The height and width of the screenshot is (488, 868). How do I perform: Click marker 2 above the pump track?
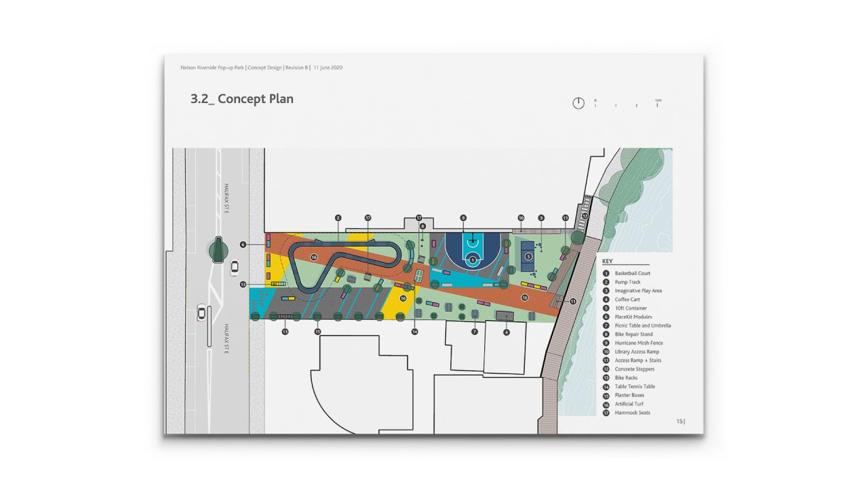338,218
